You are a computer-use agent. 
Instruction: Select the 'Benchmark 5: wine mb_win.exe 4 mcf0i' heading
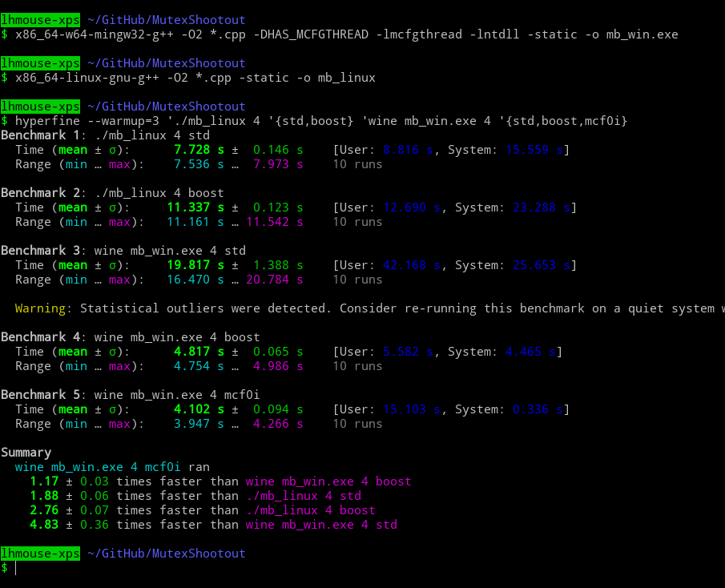click(131, 395)
